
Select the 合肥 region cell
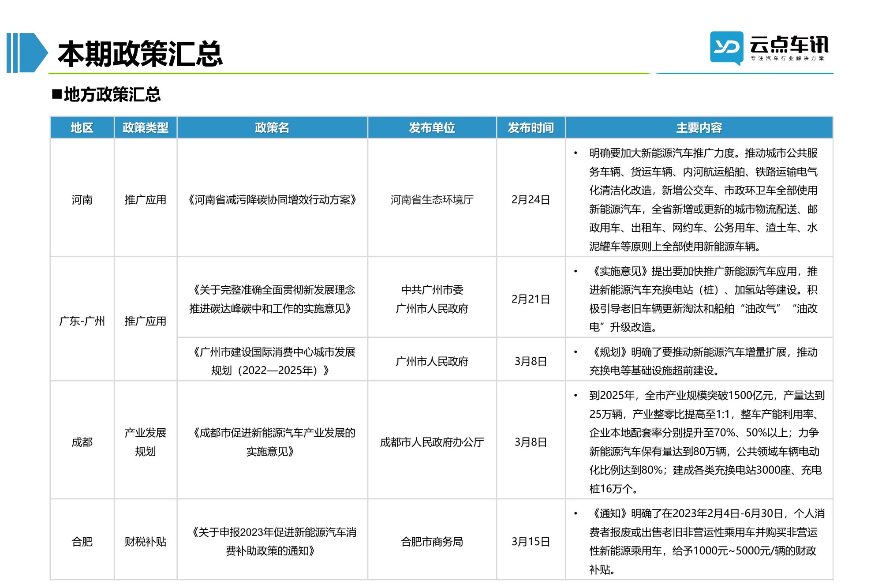[x=82, y=542]
